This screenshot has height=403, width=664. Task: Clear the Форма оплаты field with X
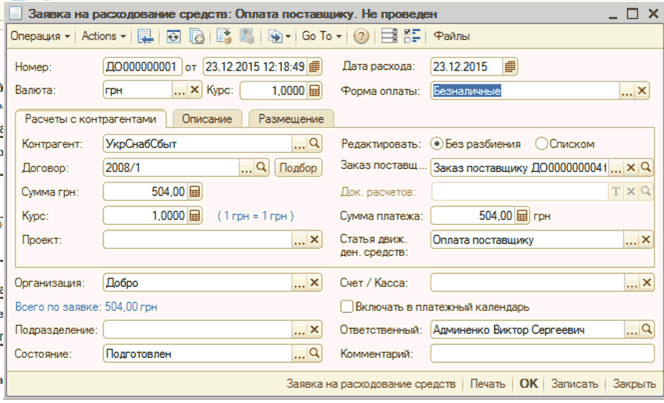(x=647, y=90)
